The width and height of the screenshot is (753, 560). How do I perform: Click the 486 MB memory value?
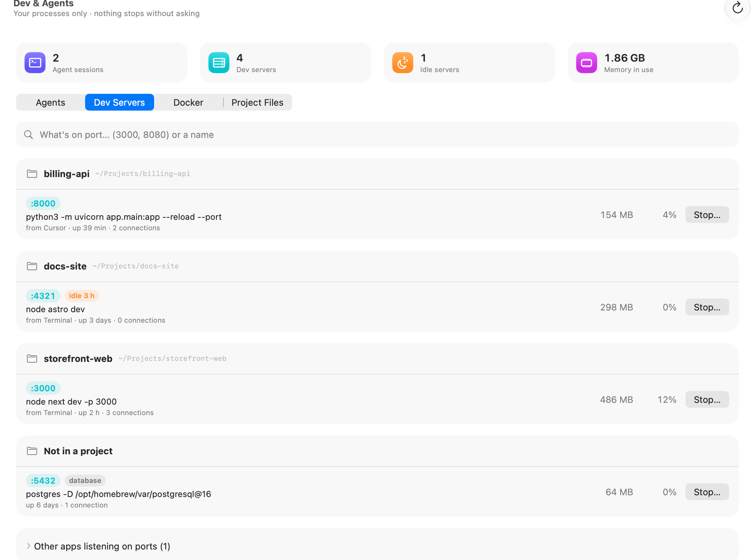coord(616,400)
